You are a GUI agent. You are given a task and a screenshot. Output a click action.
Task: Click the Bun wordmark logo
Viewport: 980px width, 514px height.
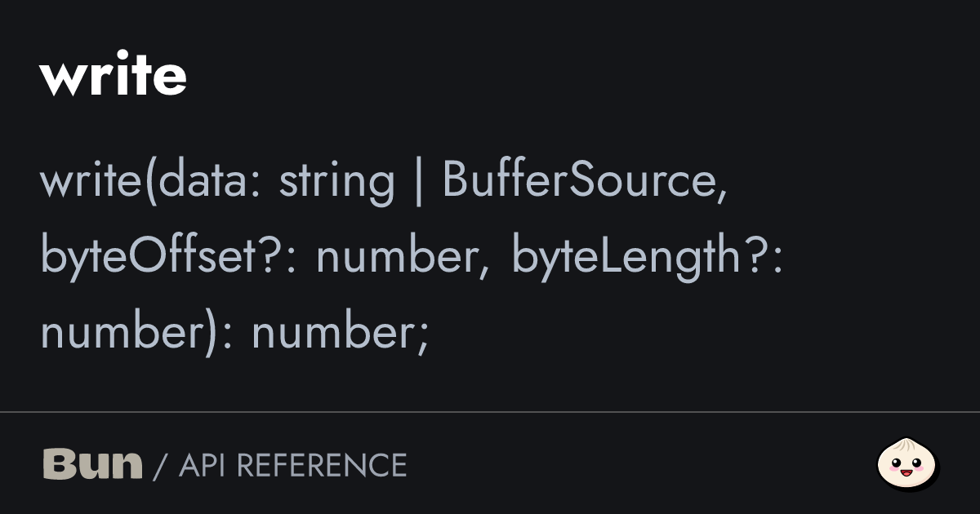click(92, 464)
